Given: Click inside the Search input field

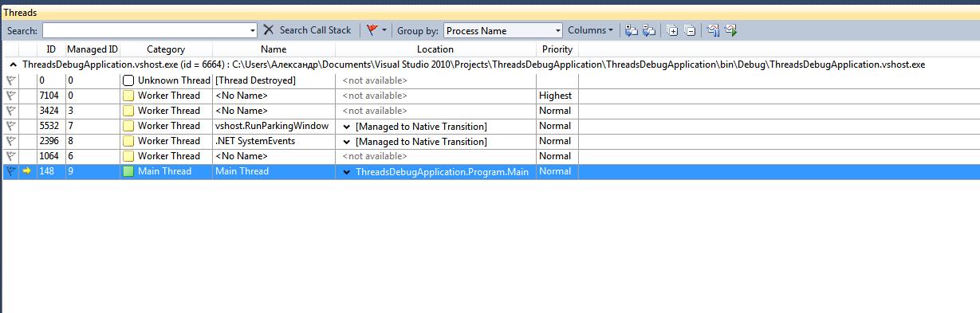Looking at the screenshot, I should (145, 30).
